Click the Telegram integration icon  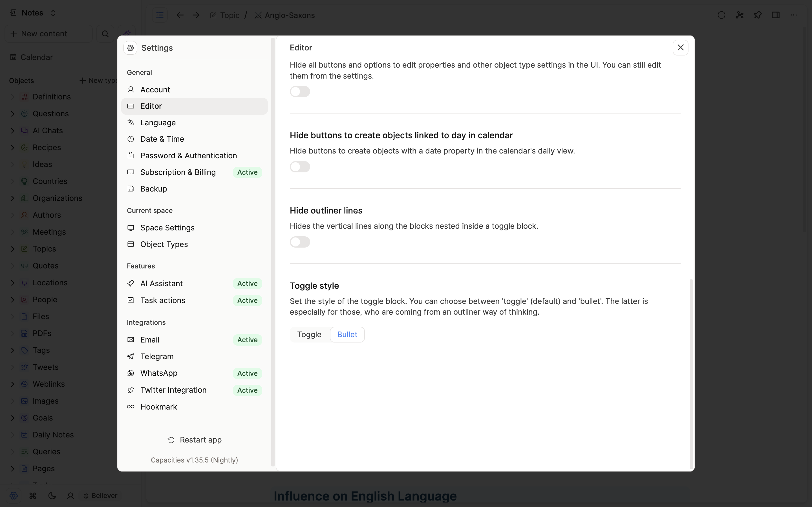(x=130, y=356)
